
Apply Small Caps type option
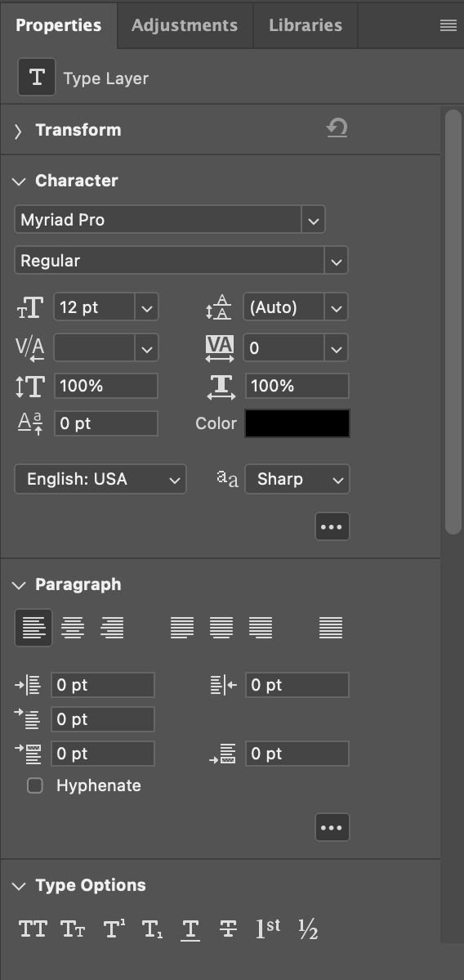point(73,929)
